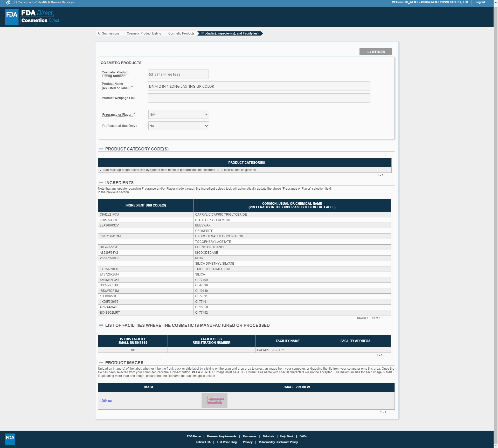498x448 pixels.
Task: Click the product label image preview thumbnail
Action: pyautogui.click(x=214, y=400)
